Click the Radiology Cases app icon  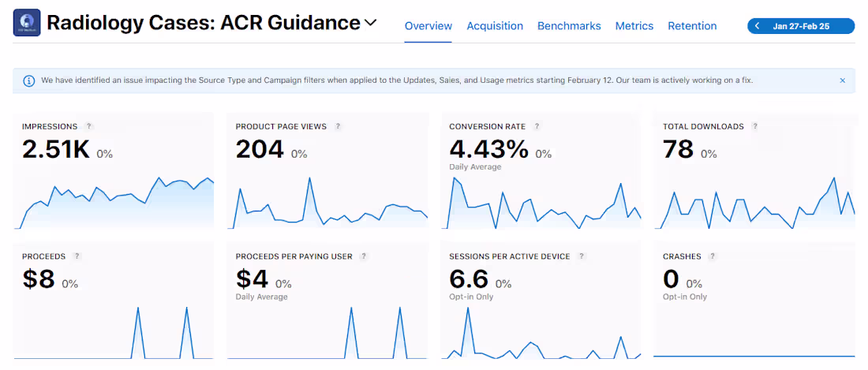[27, 23]
